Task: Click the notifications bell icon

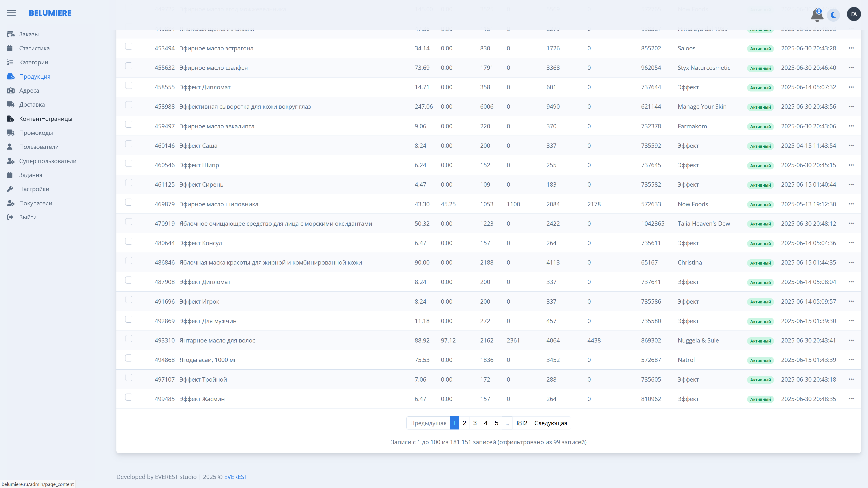Action: coord(817,15)
